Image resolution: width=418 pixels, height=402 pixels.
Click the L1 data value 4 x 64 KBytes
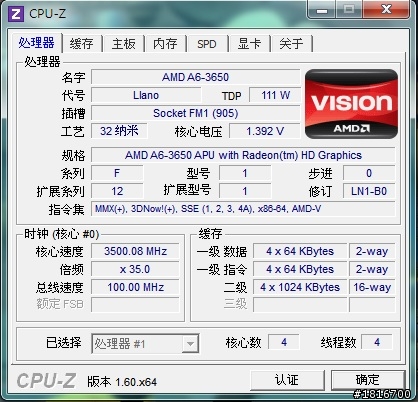point(300,251)
